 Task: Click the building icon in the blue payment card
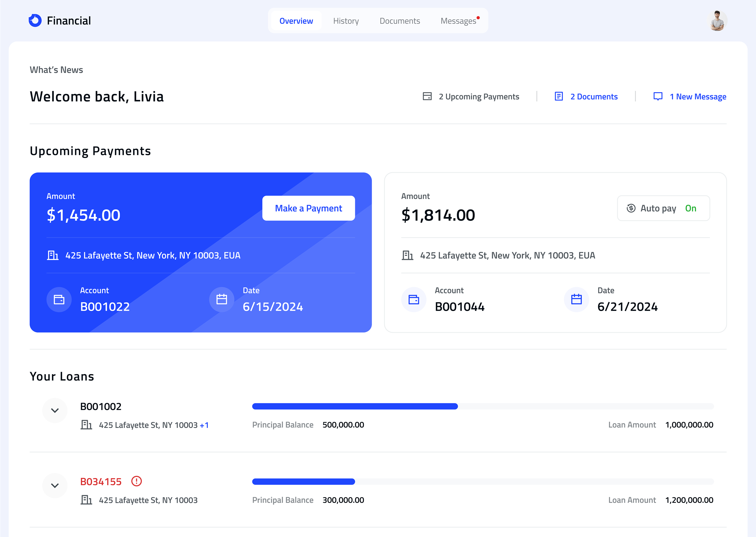tap(53, 255)
